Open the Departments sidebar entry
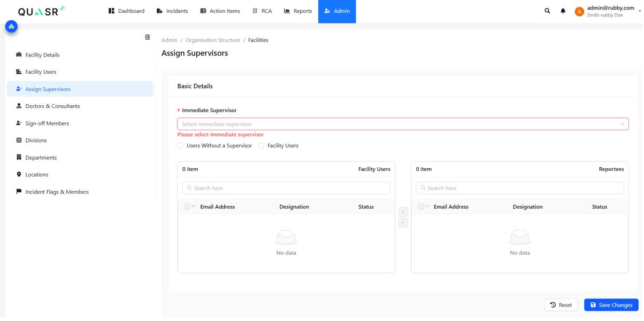The height and width of the screenshot is (321, 644). (42, 157)
